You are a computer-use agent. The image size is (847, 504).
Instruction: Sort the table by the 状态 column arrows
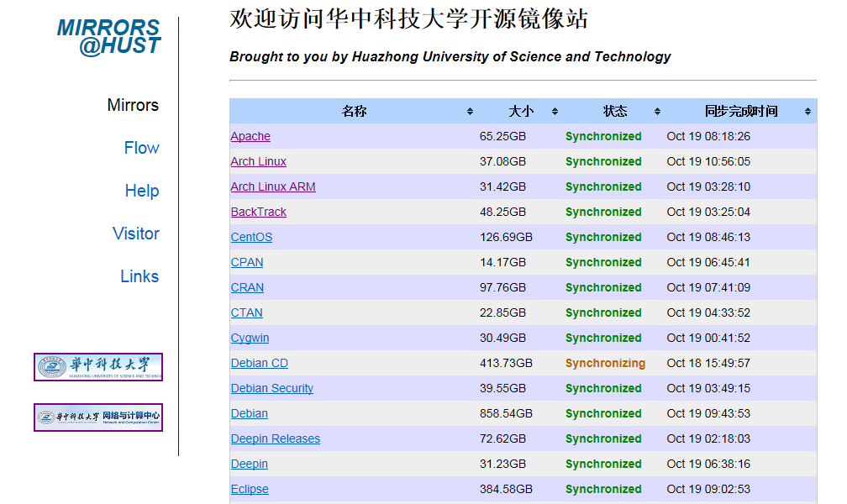657,111
